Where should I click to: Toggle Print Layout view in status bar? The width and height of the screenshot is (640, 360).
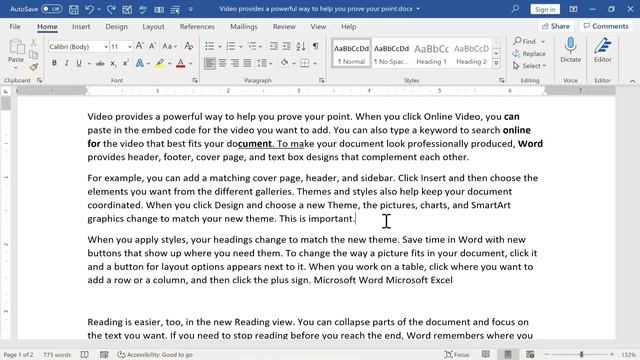click(508, 355)
